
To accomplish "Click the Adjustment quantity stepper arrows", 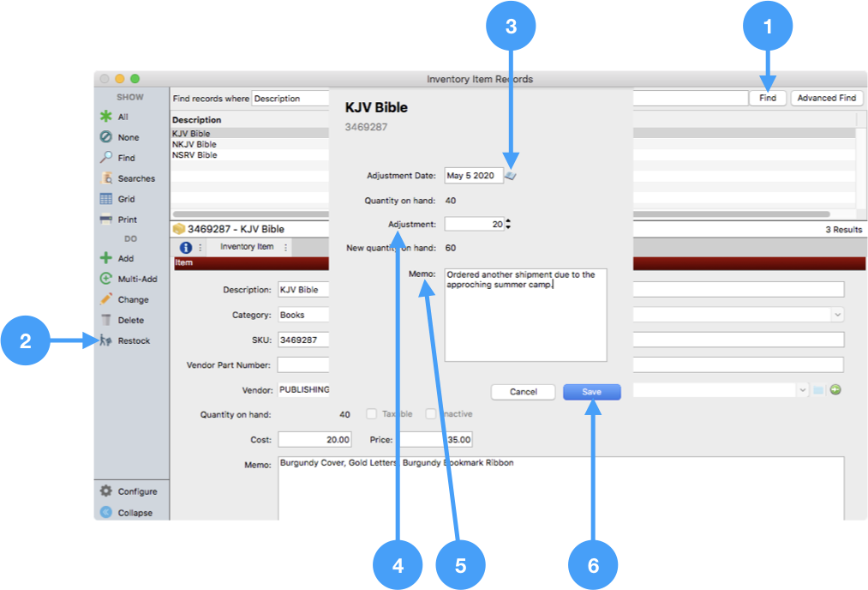I will point(508,224).
